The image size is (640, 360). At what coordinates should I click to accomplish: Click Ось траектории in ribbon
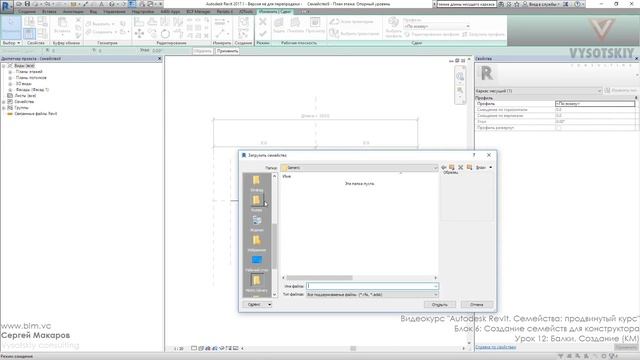(351, 21)
